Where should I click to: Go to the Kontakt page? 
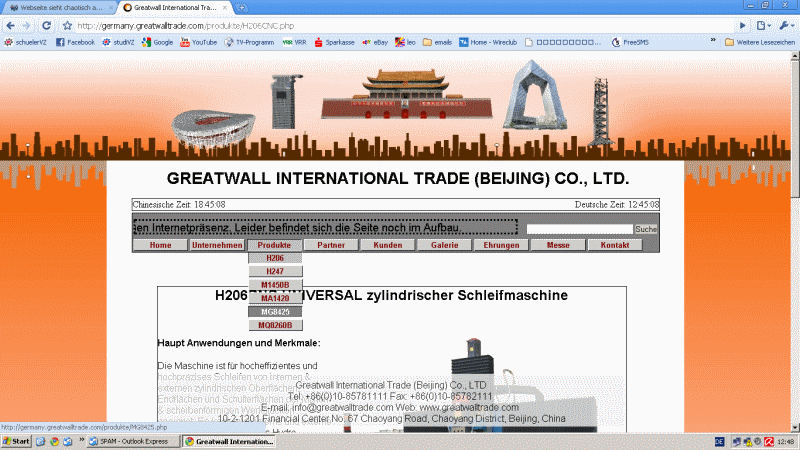click(615, 245)
